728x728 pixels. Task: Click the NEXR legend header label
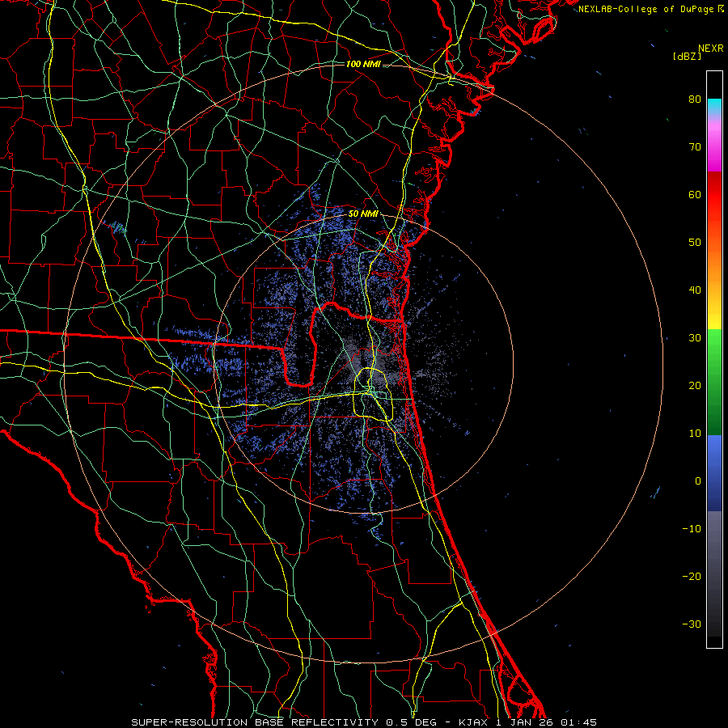pyautogui.click(x=711, y=49)
